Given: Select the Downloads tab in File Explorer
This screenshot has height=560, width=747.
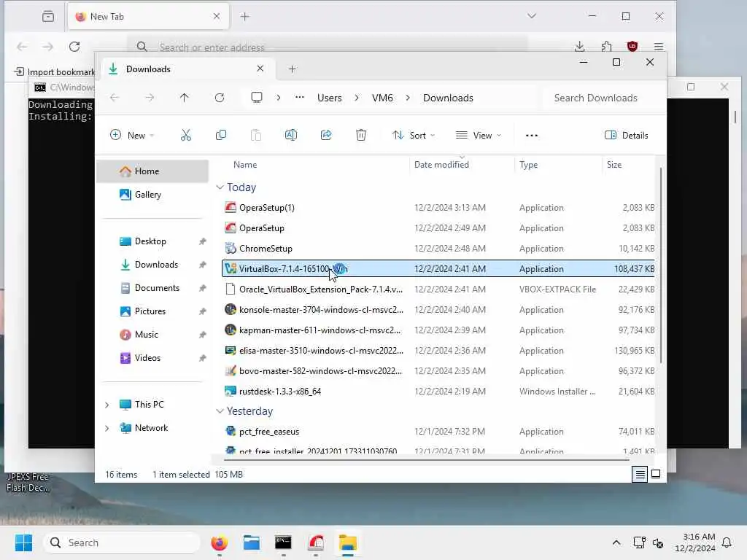Looking at the screenshot, I should click(186, 69).
